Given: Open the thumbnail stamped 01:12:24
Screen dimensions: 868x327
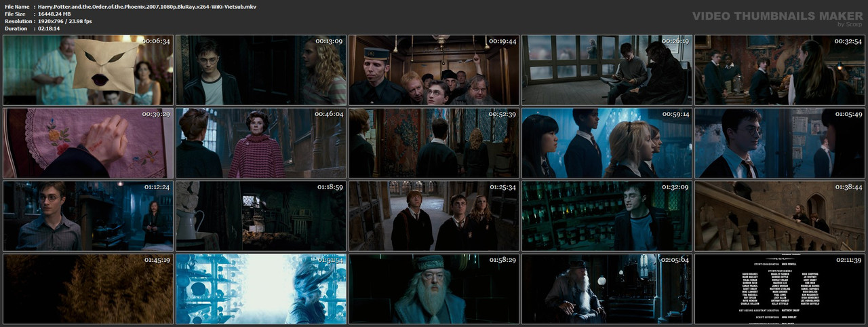Looking at the screenshot, I should pos(88,215).
